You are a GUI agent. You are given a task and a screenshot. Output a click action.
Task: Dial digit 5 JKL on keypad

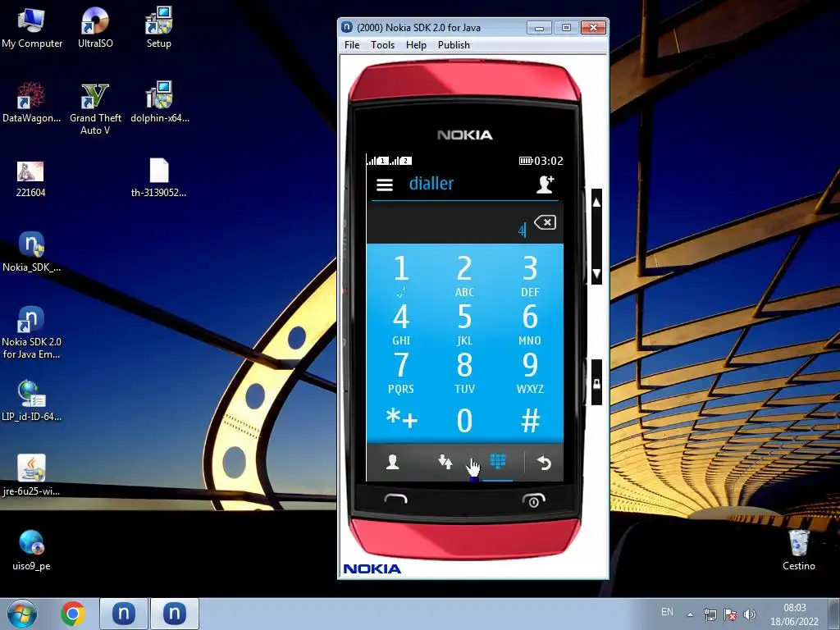coord(464,323)
